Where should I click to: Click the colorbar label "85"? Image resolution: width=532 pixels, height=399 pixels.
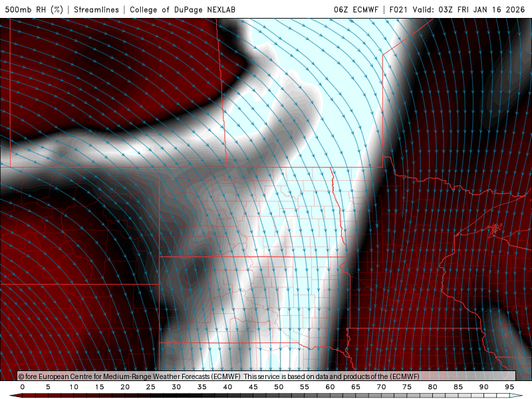(x=458, y=387)
